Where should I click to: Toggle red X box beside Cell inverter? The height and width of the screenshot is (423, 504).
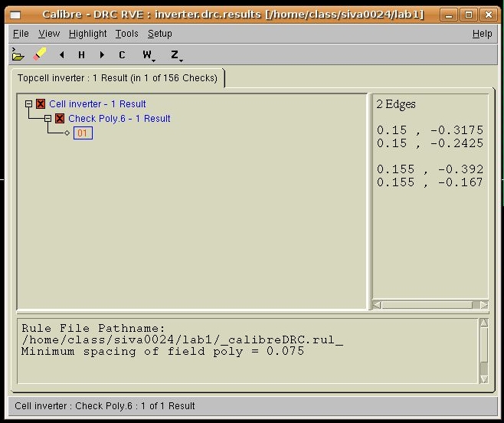[41, 104]
